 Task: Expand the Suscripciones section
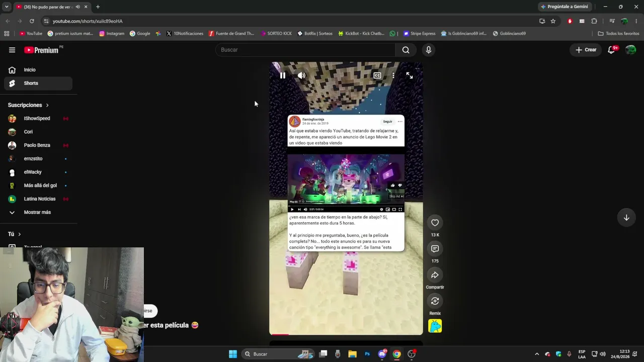tap(28, 105)
